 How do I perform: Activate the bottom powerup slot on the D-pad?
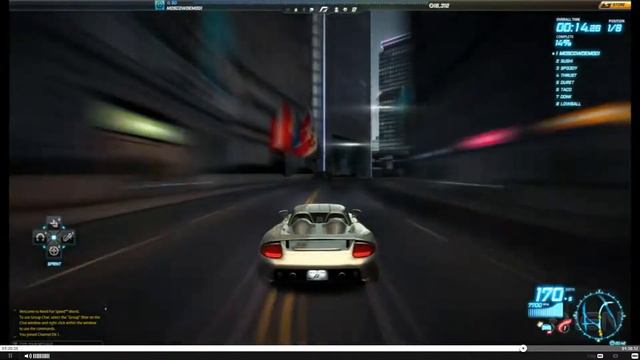point(53,251)
